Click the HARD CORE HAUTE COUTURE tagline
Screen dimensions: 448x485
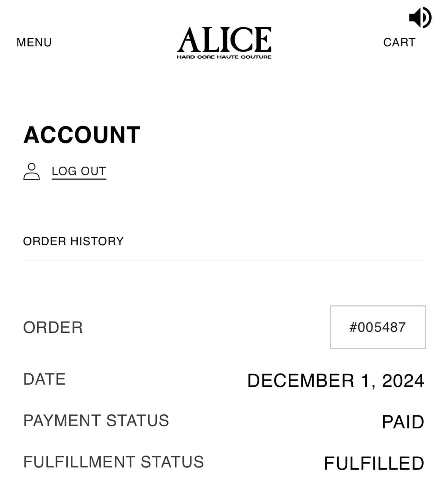click(224, 57)
